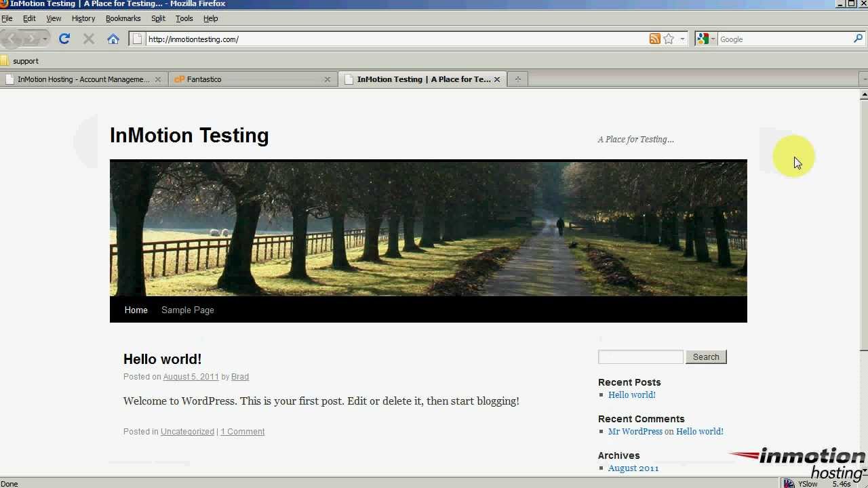Viewport: 868px width, 488px height.
Task: Click the Search button in sidebar
Action: 706,357
